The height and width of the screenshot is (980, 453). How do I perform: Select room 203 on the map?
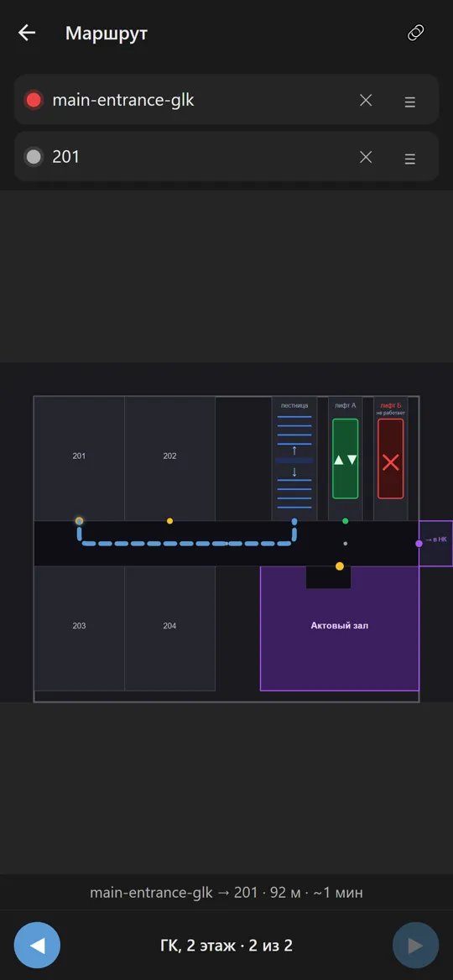80,628
